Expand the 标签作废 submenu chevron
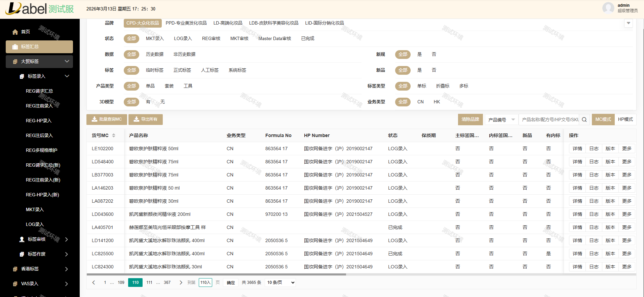Image resolution: width=644 pixels, height=297 pixels. 67,254
